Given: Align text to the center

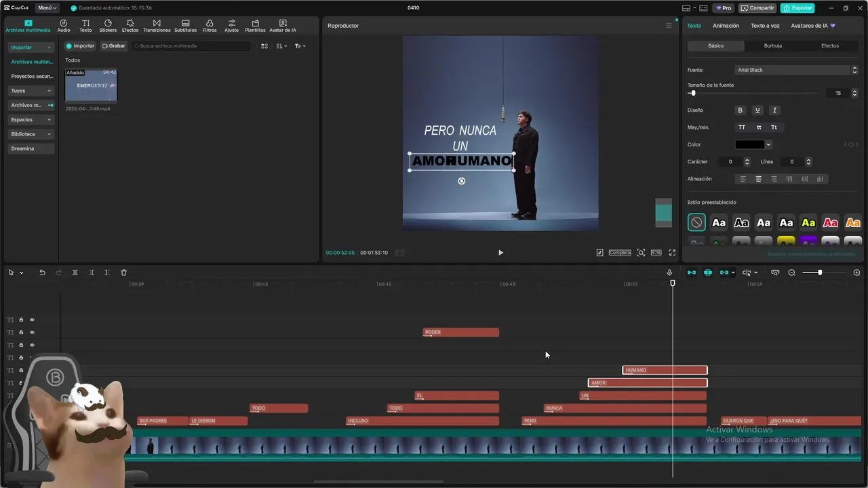Looking at the screenshot, I should [x=758, y=179].
